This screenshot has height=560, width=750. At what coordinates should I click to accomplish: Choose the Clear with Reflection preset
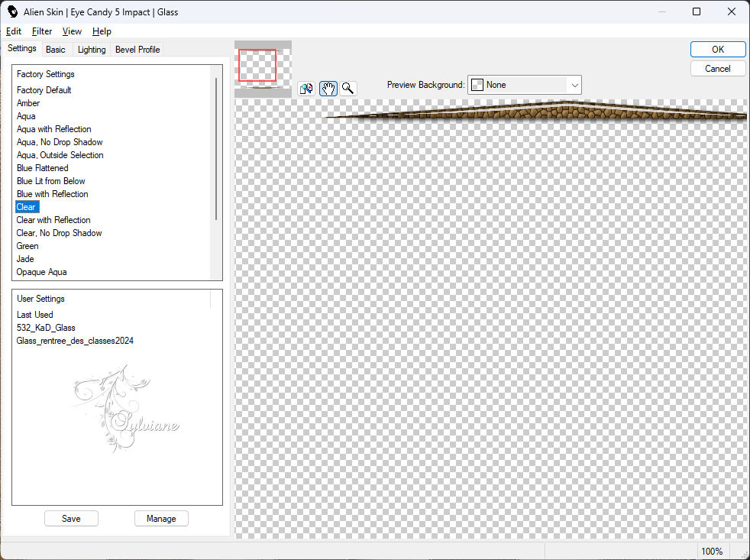click(x=53, y=220)
